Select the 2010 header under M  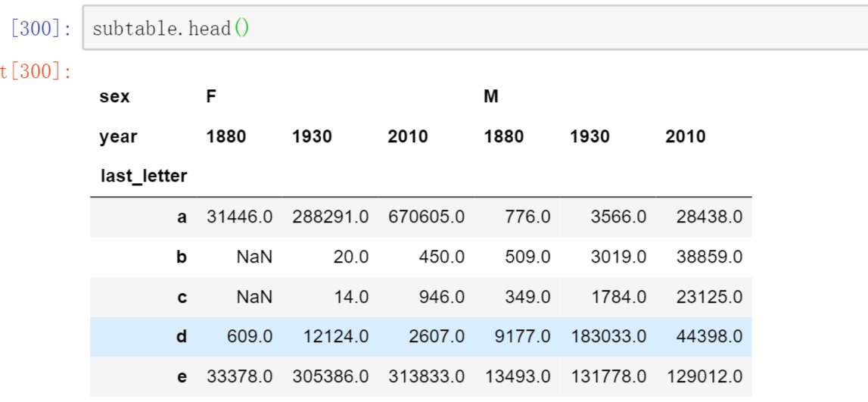[x=686, y=137]
